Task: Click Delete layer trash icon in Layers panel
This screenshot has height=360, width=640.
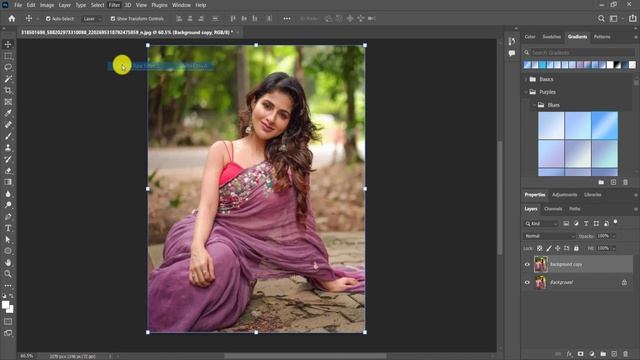Action: pos(625,354)
